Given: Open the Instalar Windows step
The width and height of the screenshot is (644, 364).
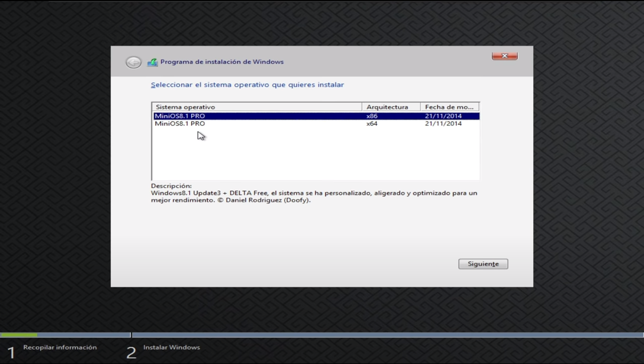Looking at the screenshot, I should point(171,347).
